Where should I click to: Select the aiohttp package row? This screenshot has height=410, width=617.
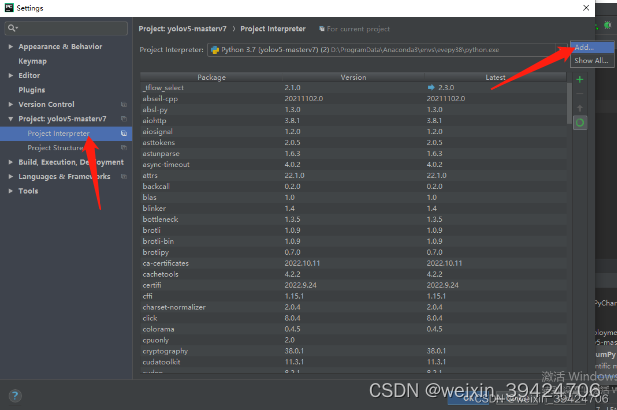click(353, 120)
